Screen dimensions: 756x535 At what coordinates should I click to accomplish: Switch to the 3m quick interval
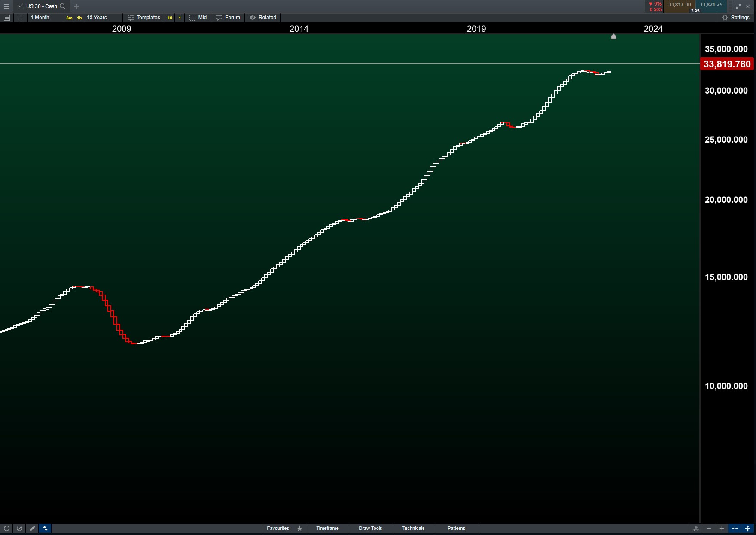tap(69, 18)
